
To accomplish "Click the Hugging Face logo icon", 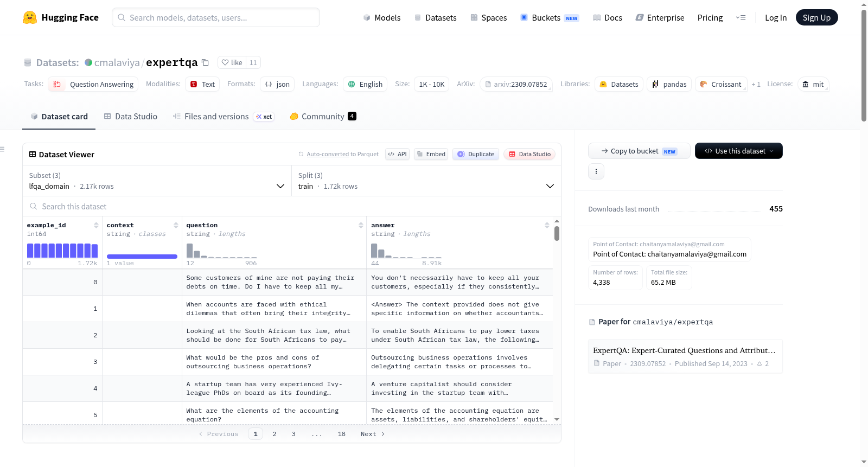I will click(30, 17).
